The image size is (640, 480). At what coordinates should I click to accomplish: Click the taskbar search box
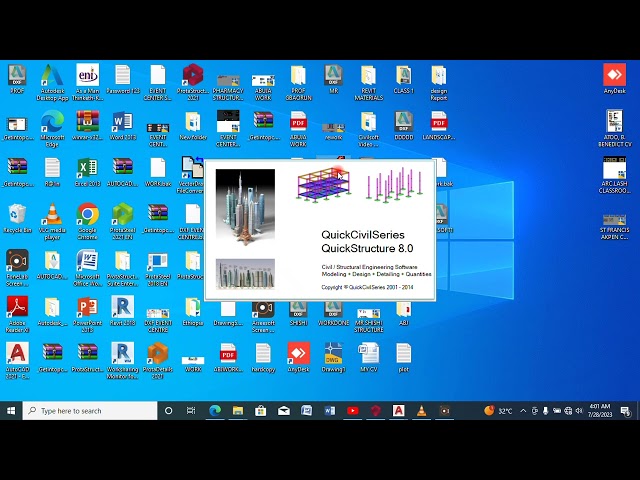[90, 411]
